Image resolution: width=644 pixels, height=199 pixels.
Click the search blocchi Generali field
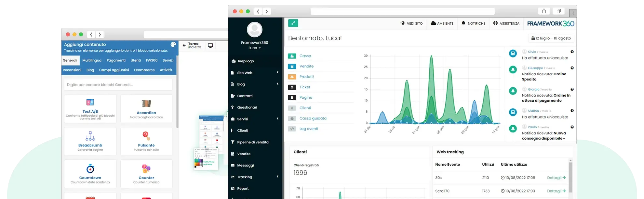(118, 85)
